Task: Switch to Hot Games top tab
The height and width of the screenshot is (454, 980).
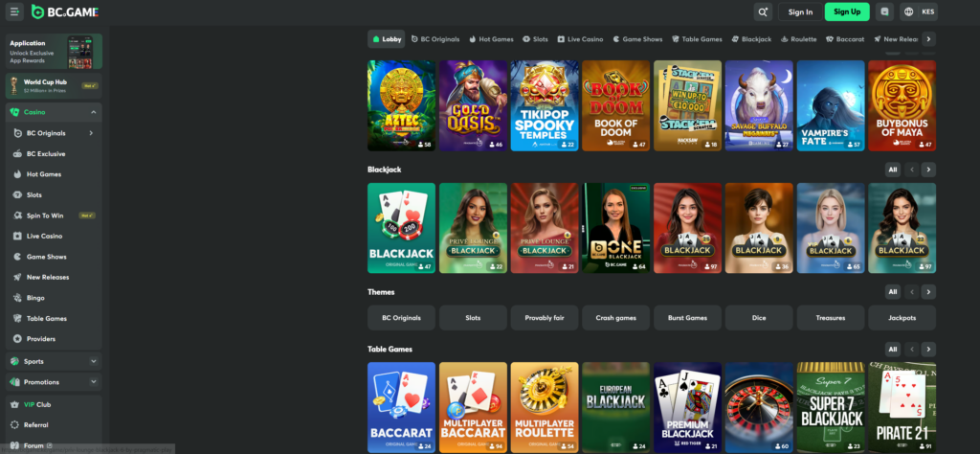Action: click(491, 38)
